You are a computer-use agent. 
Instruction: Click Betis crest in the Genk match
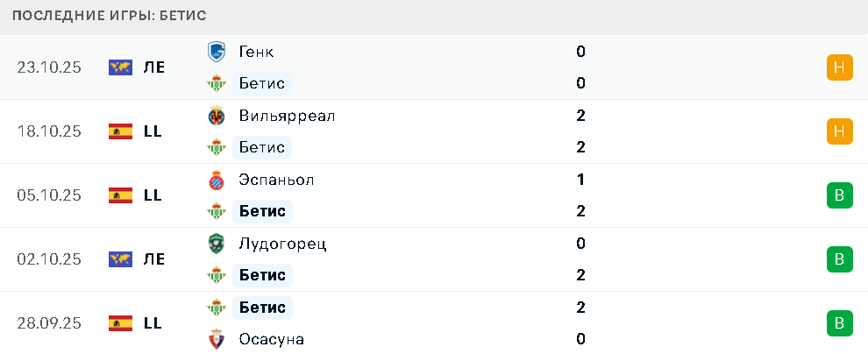[216, 83]
